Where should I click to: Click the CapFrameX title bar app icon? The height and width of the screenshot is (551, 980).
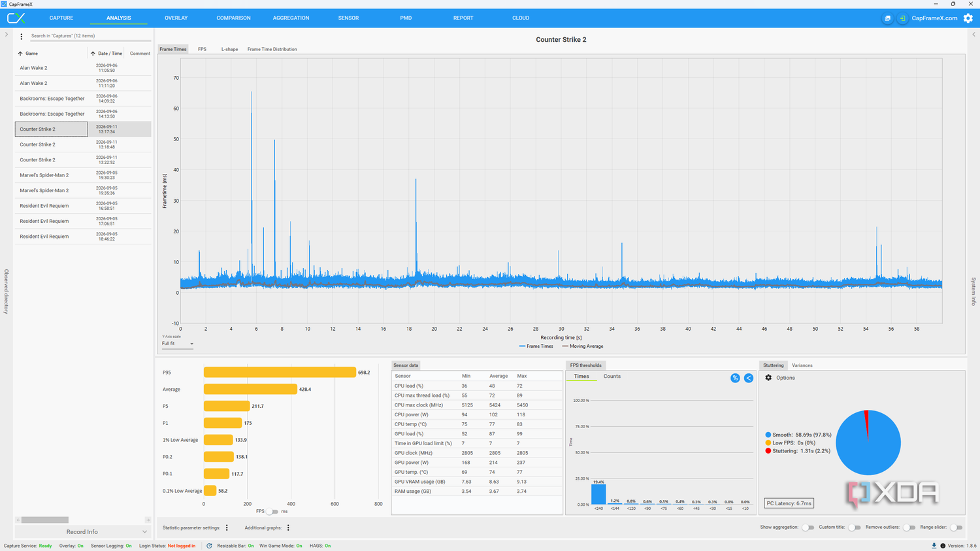pyautogui.click(x=4, y=4)
